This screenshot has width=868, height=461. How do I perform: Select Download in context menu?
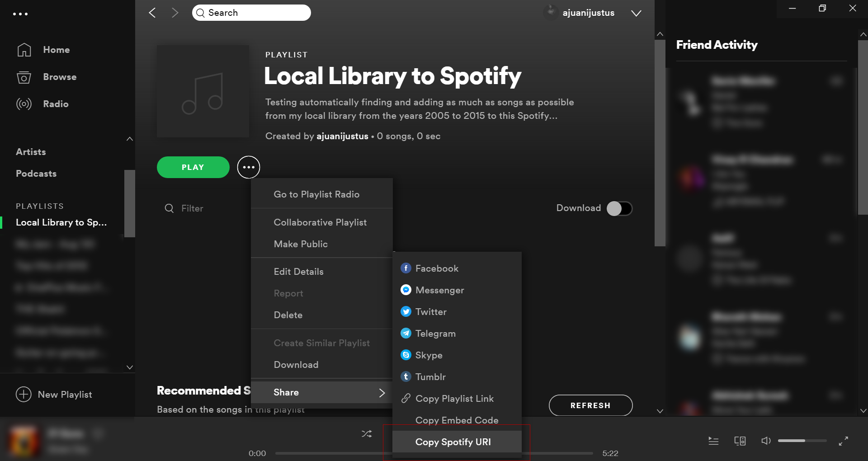click(322, 365)
